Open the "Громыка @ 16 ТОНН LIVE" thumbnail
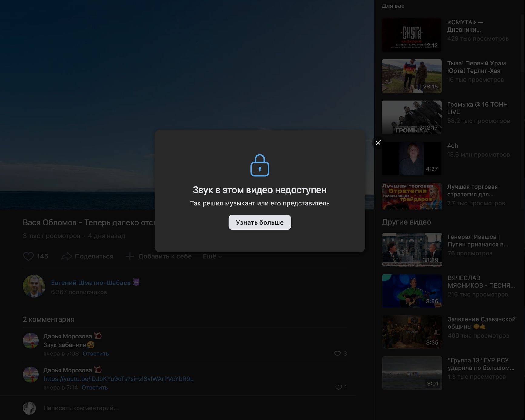The width and height of the screenshot is (525, 420). [x=411, y=117]
